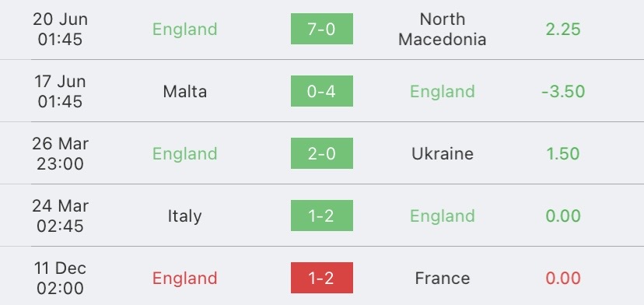Click North Macedonia team name
644x305 pixels.
(443, 30)
